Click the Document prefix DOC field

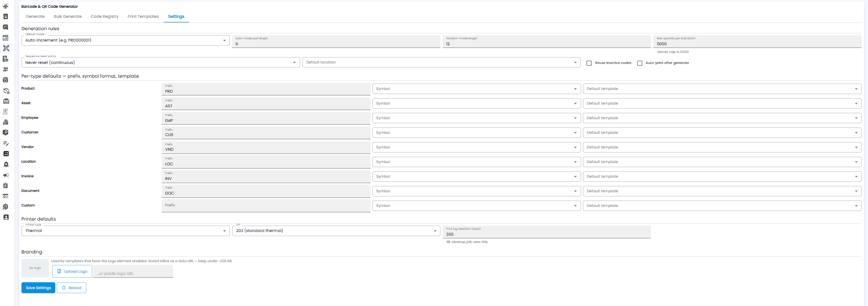[266, 191]
